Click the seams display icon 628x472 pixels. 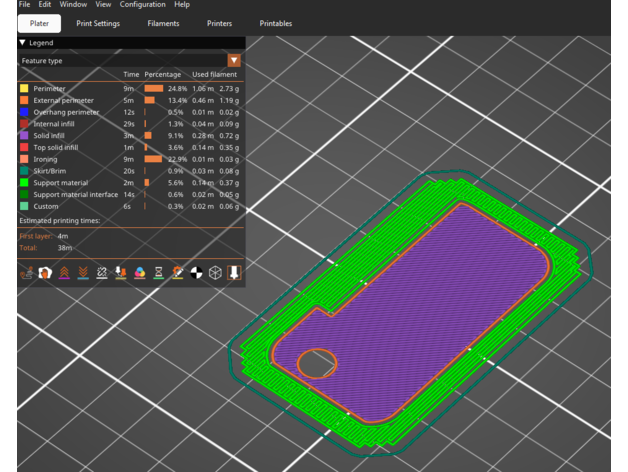(x=103, y=272)
